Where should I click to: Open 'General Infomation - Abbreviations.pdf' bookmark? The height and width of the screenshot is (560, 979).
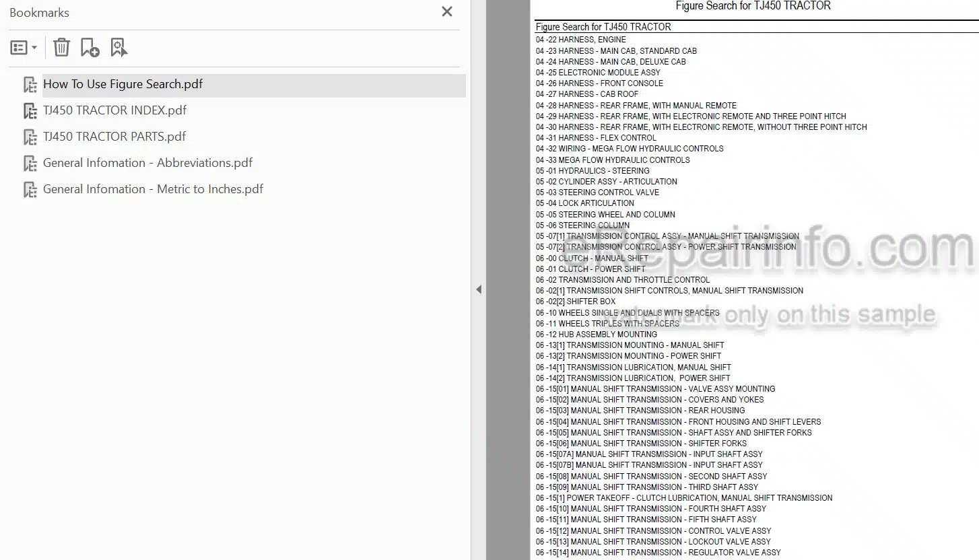148,163
